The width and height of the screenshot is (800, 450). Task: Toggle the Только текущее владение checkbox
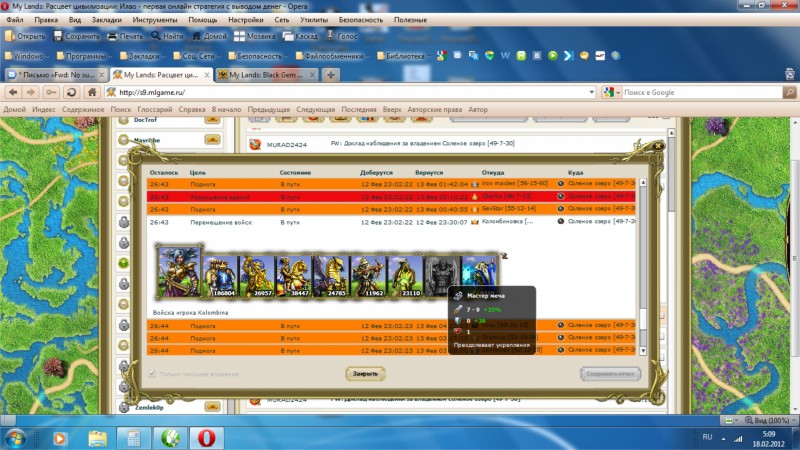(152, 374)
